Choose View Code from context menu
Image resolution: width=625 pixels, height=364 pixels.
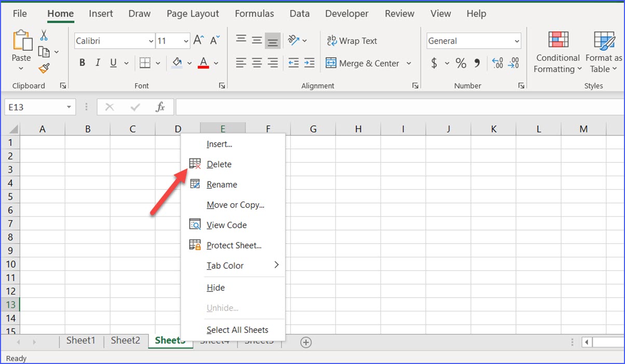(x=233, y=225)
